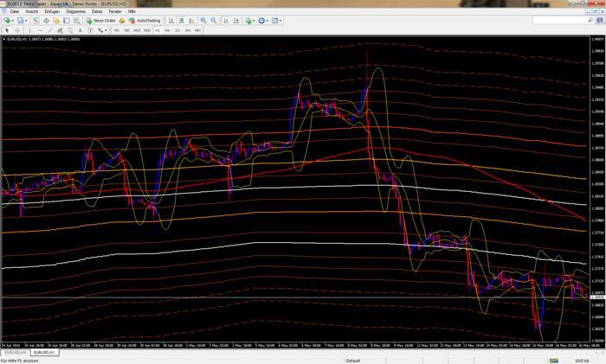Switch to W1 timeframe
Screen dimensions: 606x364
[x=188, y=30]
